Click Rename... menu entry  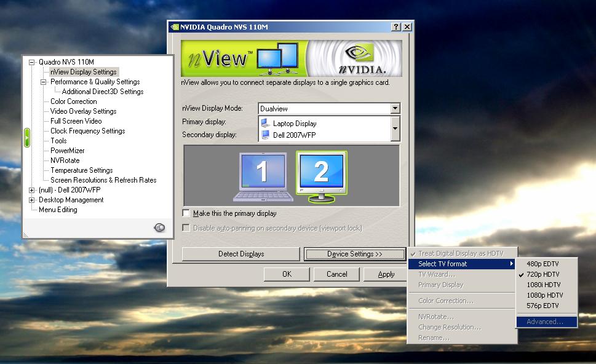[x=461, y=338]
